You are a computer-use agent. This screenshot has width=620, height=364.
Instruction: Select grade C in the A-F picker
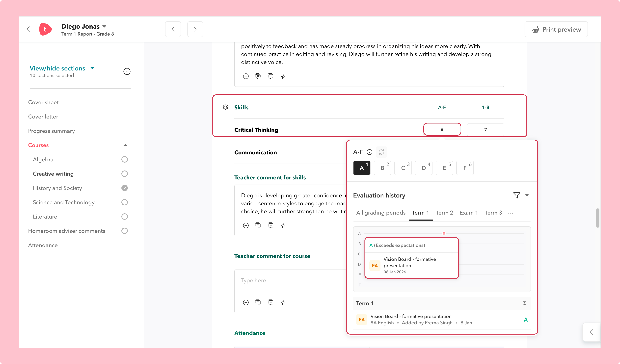click(x=403, y=168)
